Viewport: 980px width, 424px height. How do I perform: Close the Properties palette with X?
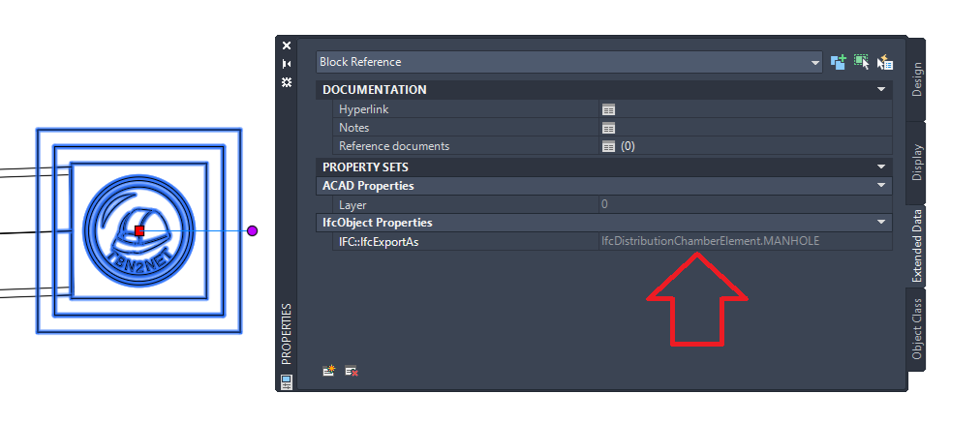[x=287, y=45]
